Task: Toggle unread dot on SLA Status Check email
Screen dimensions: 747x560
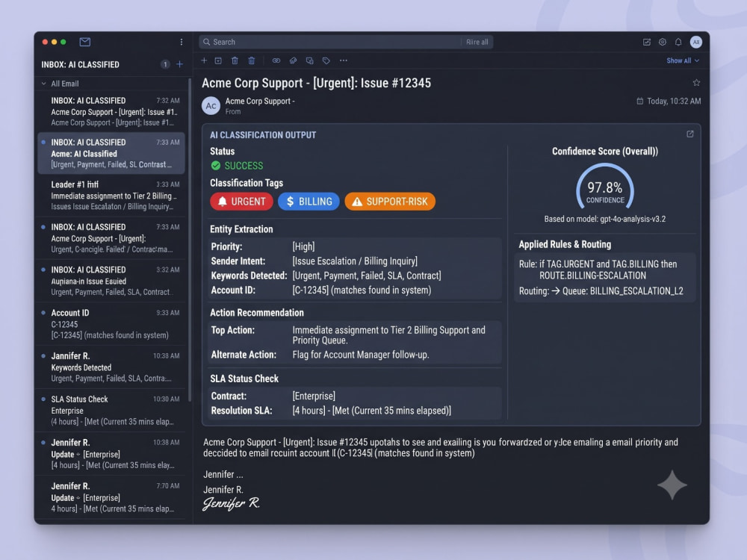Action: click(43, 399)
